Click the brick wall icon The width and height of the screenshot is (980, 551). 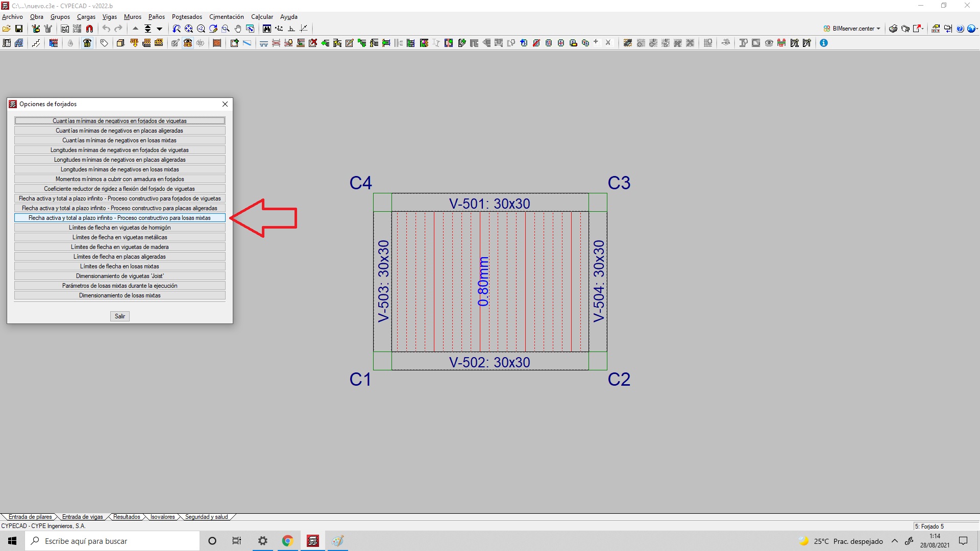point(217,43)
